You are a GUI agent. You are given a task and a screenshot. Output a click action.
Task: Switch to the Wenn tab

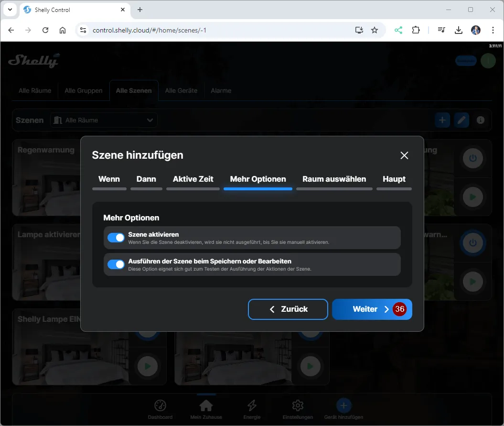click(109, 179)
